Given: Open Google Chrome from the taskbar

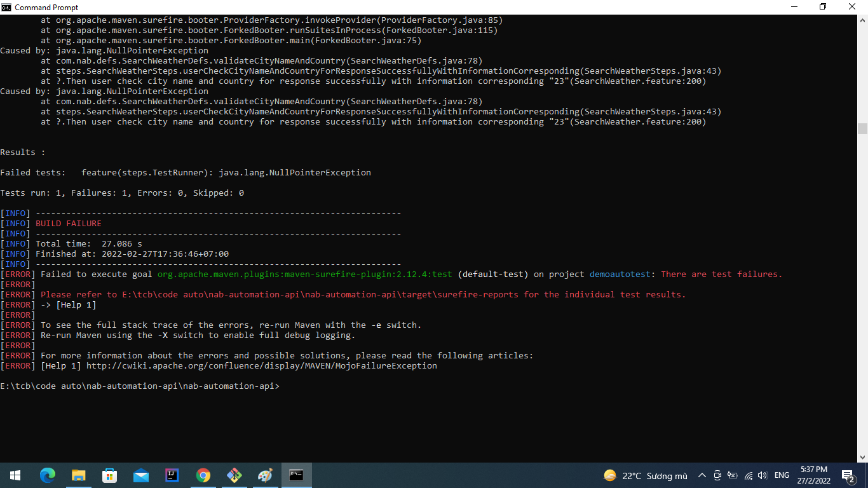Looking at the screenshot, I should (x=203, y=475).
